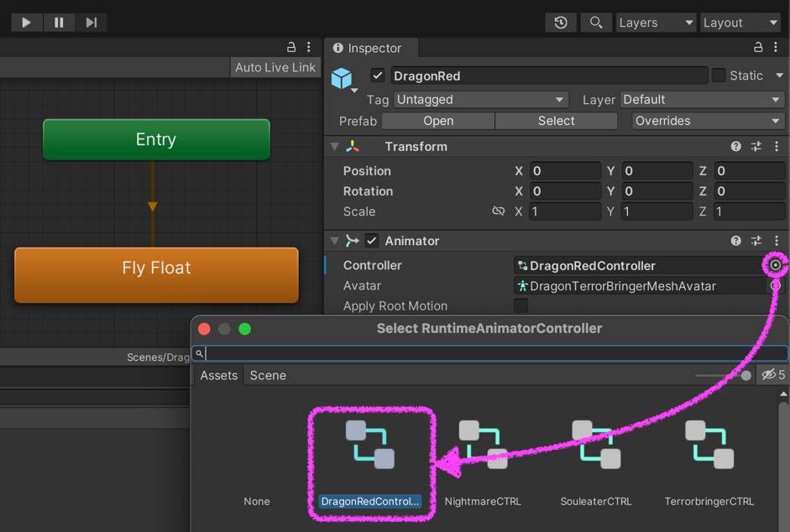
Task: Toggle the Inspector lock icon
Action: [x=758, y=48]
